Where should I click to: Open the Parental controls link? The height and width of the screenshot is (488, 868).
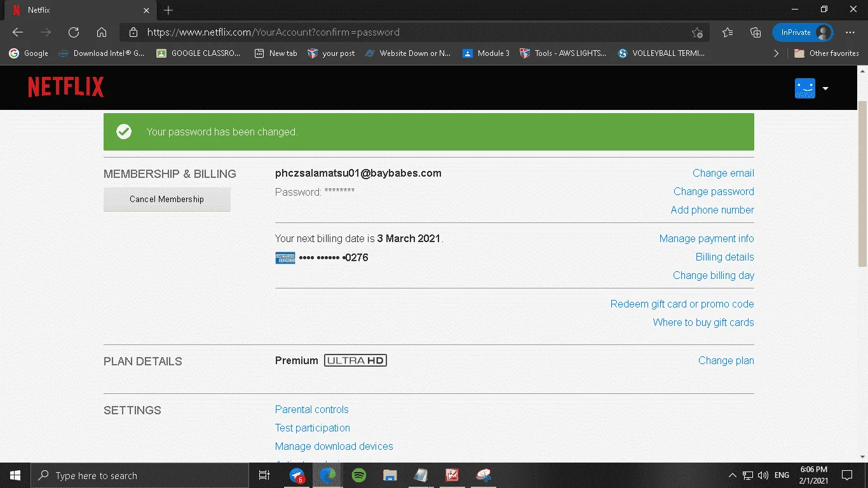pos(312,409)
